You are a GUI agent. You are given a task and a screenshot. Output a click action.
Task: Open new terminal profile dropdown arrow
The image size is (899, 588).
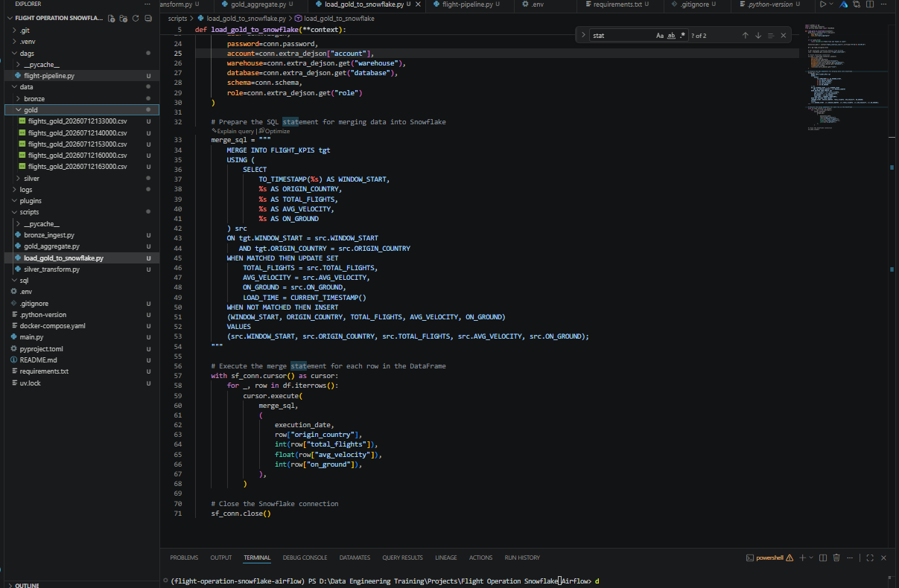coord(811,557)
